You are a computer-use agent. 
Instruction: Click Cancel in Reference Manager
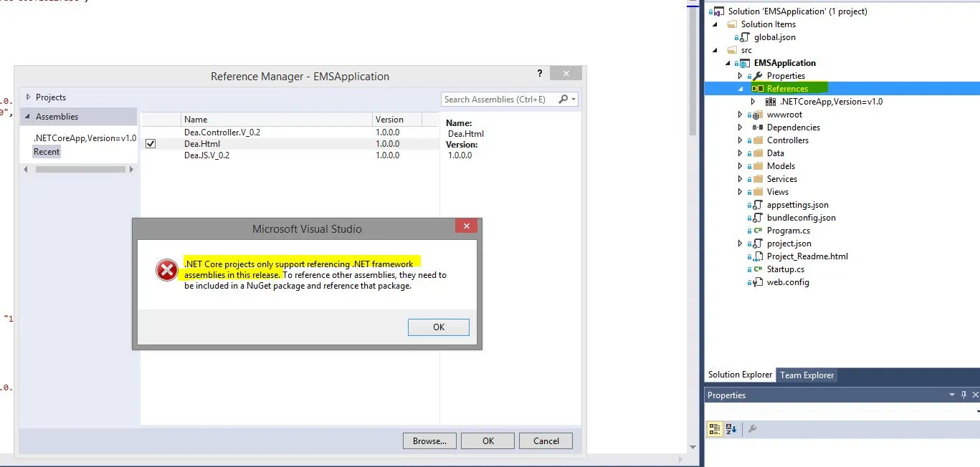546,441
